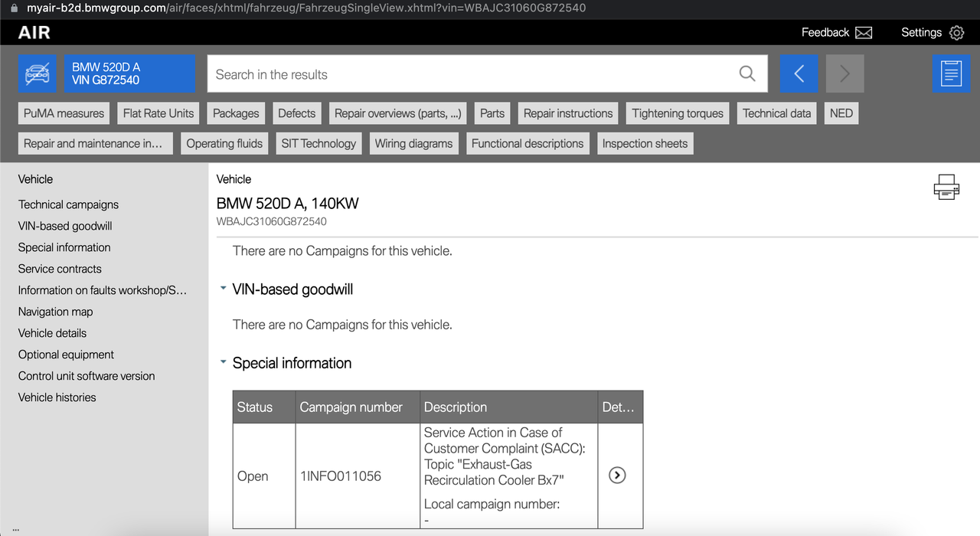
Task: Go to VIN-based goodwill in sidebar
Action: (x=65, y=226)
